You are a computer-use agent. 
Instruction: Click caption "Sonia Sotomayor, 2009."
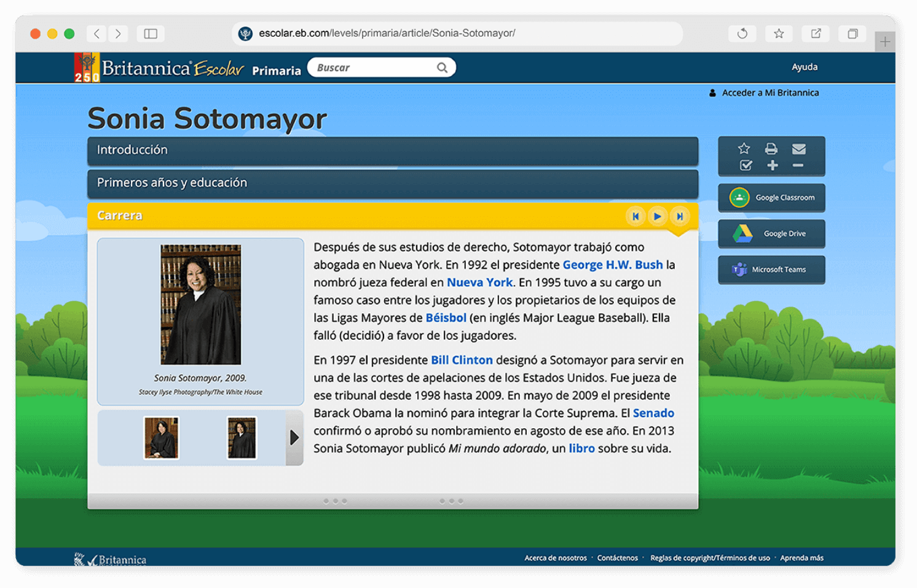tap(200, 378)
